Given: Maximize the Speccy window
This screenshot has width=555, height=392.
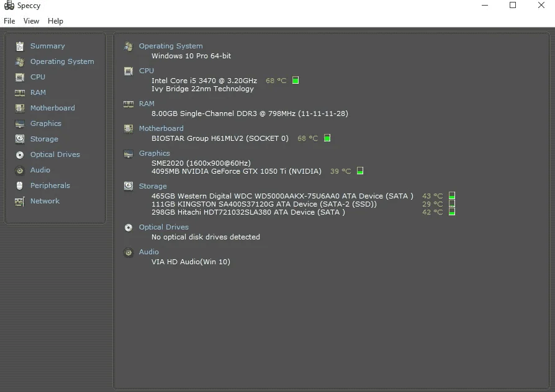Looking at the screenshot, I should tap(513, 6).
